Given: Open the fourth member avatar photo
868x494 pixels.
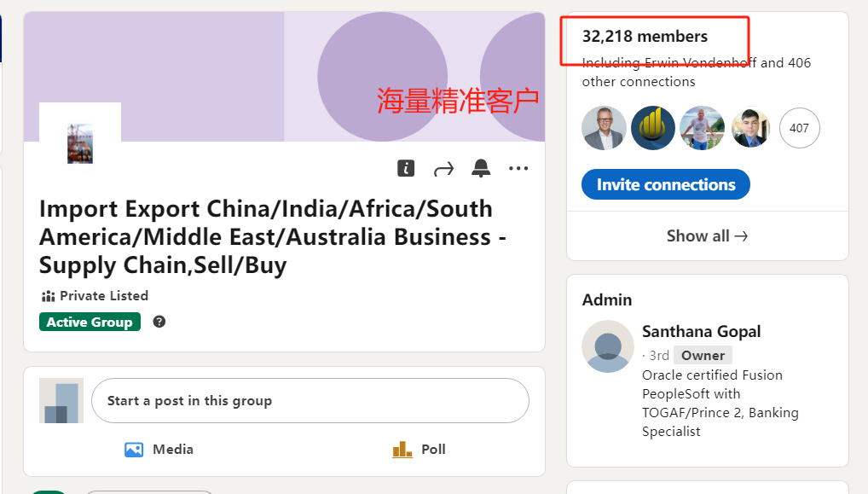Looking at the screenshot, I should [750, 129].
